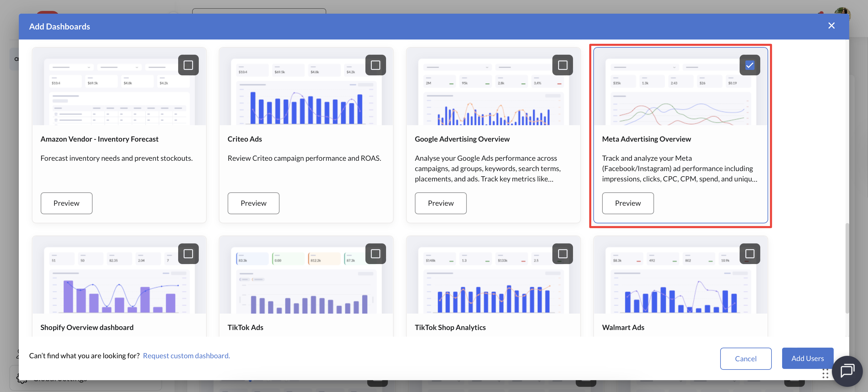868x392 pixels.
Task: Preview the Amazon Vendor Inventory Forecast dashboard
Action: [x=66, y=203]
